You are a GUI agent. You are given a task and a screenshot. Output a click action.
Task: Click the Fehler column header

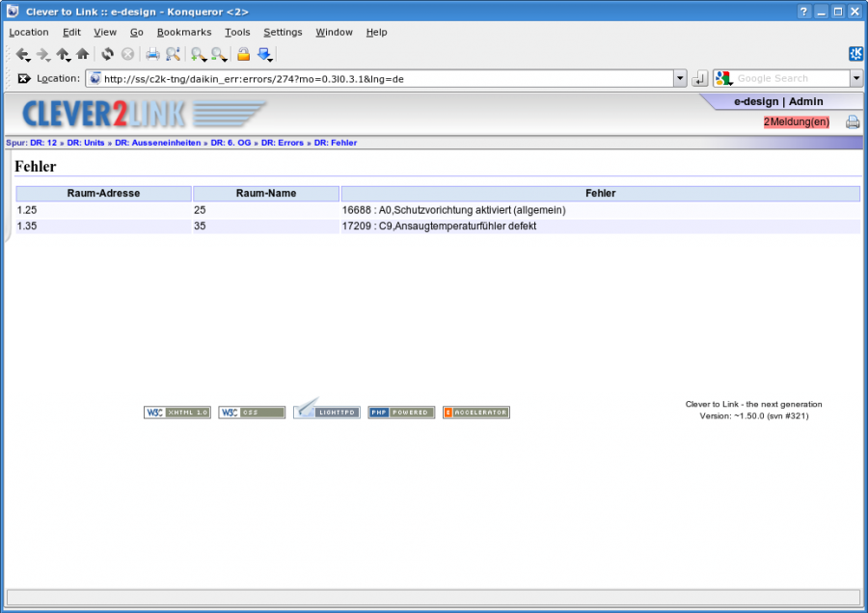click(x=601, y=193)
